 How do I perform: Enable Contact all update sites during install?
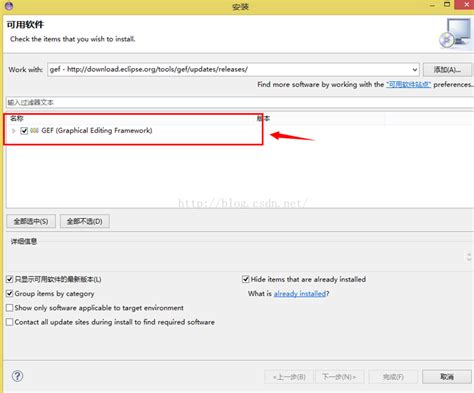(x=10, y=322)
